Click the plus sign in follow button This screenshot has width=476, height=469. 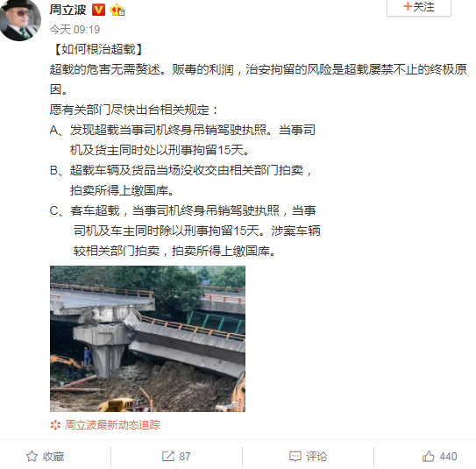click(x=408, y=6)
